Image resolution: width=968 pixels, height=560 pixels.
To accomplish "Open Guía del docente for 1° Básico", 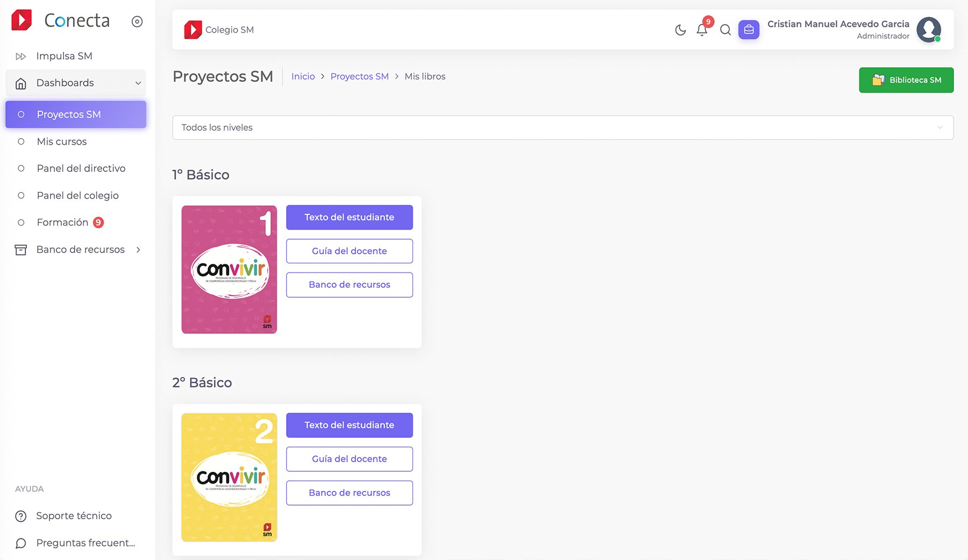I will (350, 251).
